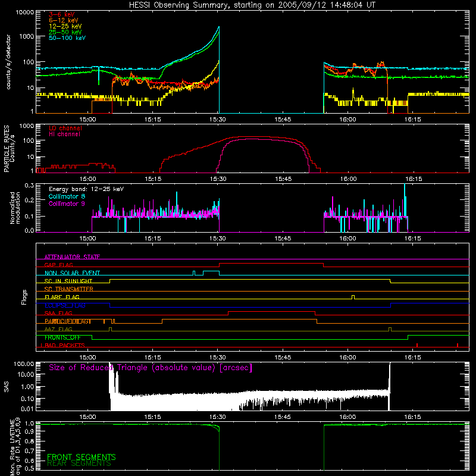Click the 'Size of Reduced Triangle' caption
The image size is (476, 476).
tap(151, 368)
